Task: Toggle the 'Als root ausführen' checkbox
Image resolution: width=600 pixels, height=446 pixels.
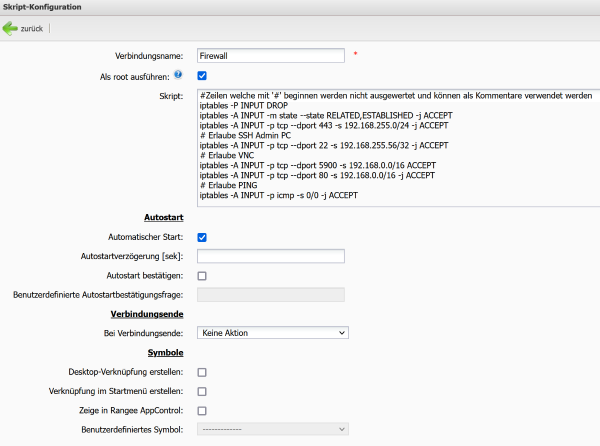Action: pyautogui.click(x=202, y=75)
